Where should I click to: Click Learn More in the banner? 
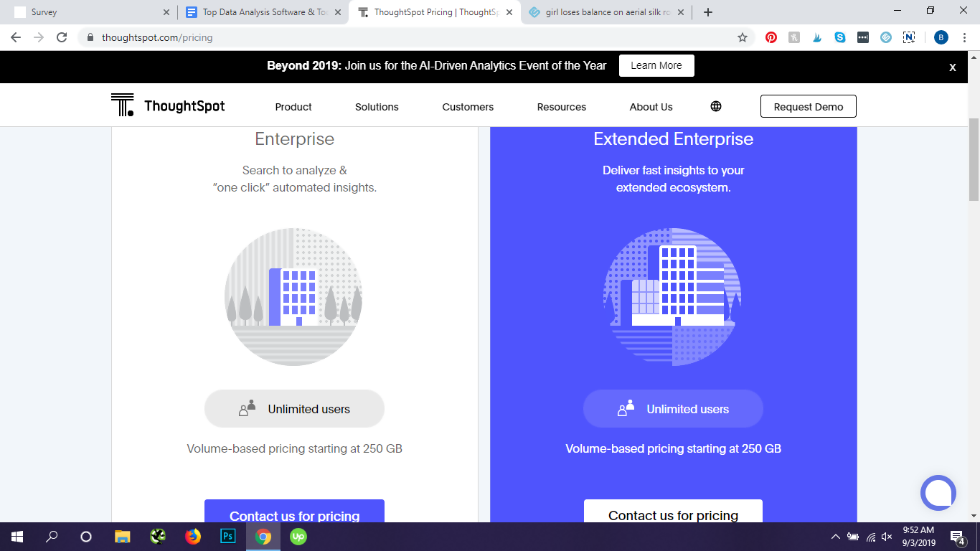[x=656, y=65]
